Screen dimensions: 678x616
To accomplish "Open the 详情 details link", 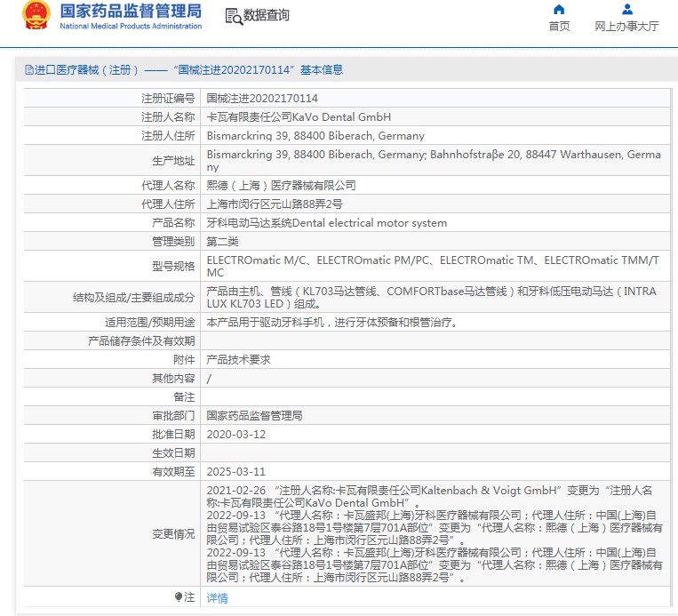I will [217, 598].
